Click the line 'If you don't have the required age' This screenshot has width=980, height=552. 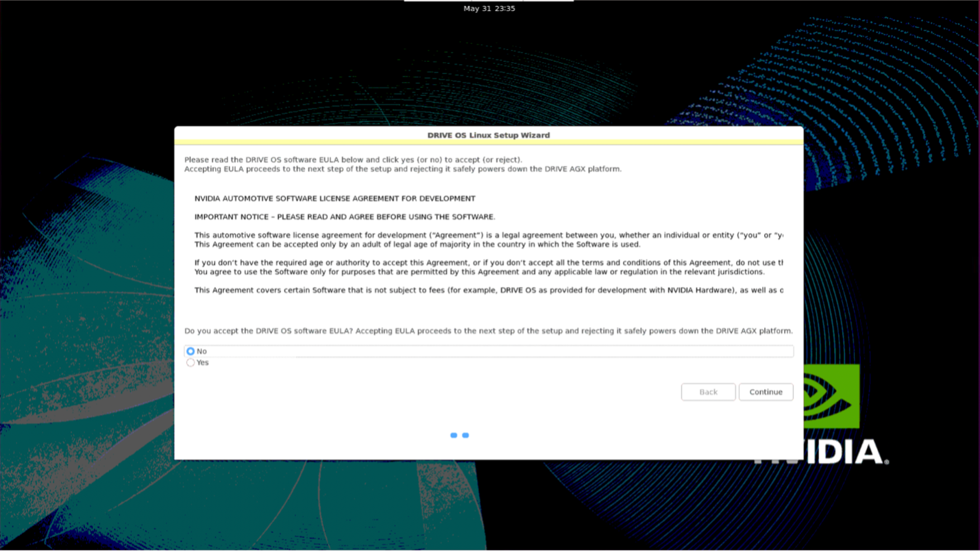point(488,263)
